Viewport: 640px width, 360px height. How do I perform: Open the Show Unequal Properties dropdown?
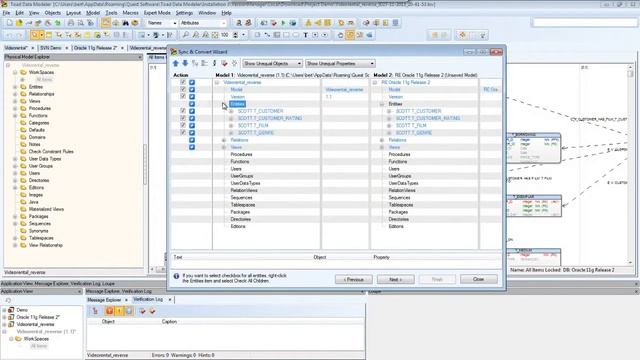click(340, 64)
